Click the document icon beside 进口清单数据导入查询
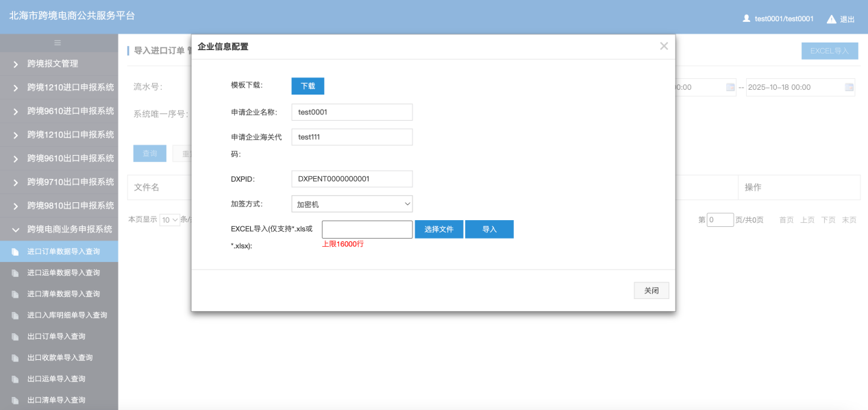 pyautogui.click(x=15, y=294)
